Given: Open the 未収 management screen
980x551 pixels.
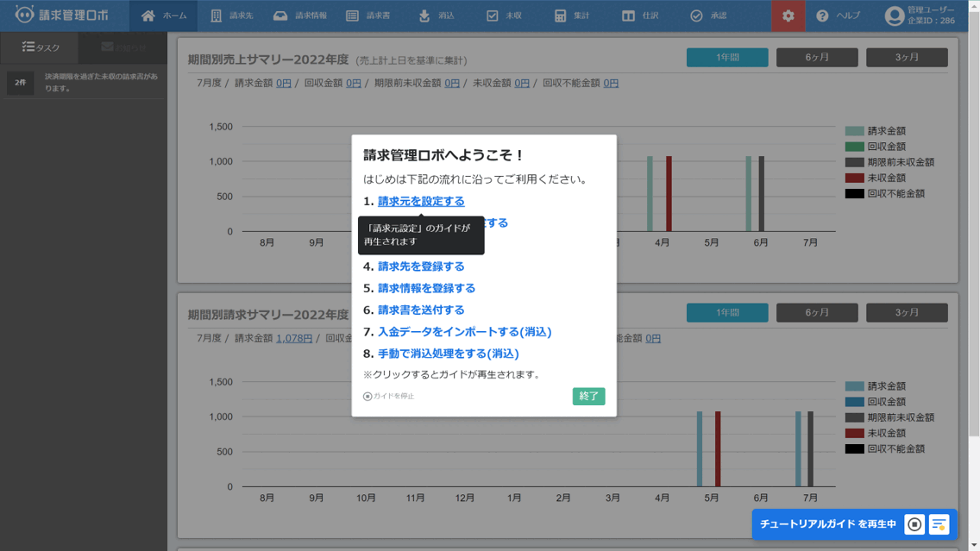Looking at the screenshot, I should coord(506,16).
